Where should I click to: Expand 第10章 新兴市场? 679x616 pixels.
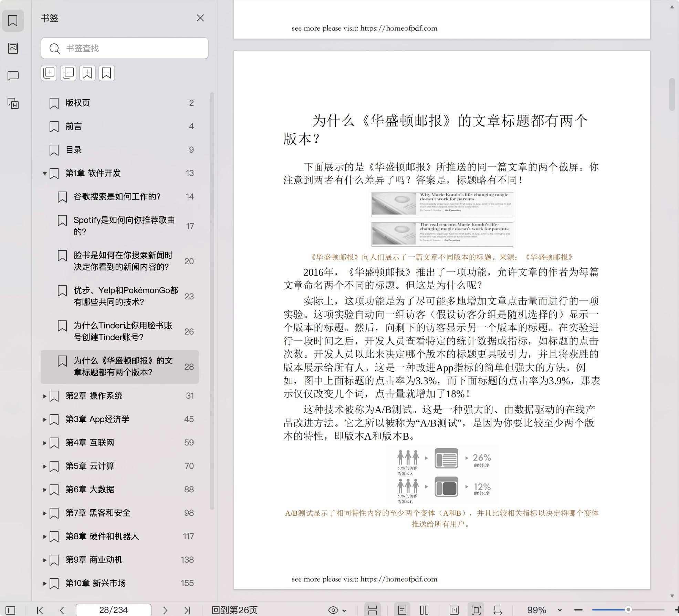(x=44, y=583)
